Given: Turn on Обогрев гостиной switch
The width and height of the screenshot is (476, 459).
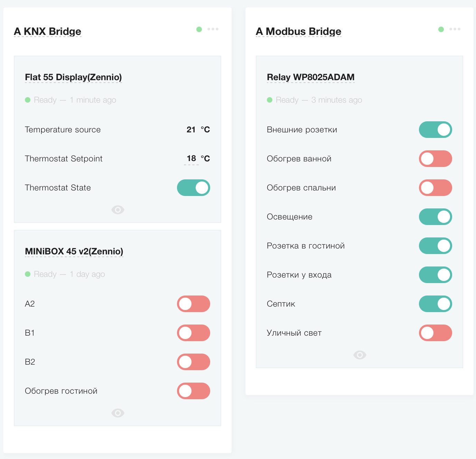Looking at the screenshot, I should [194, 391].
